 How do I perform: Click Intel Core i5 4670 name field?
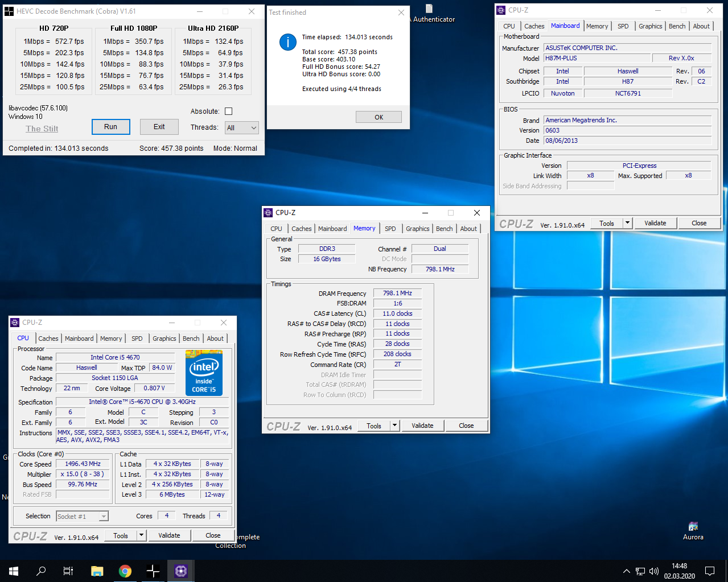pyautogui.click(x=115, y=357)
